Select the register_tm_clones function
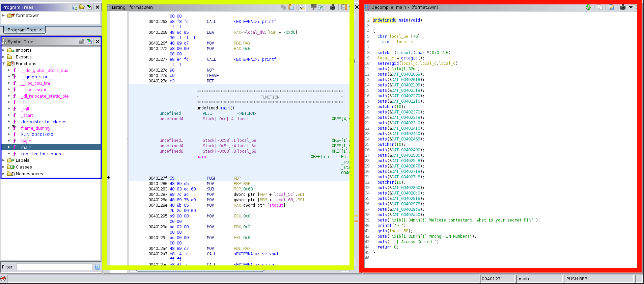Viewport: 644px width, 284px height. (x=41, y=154)
